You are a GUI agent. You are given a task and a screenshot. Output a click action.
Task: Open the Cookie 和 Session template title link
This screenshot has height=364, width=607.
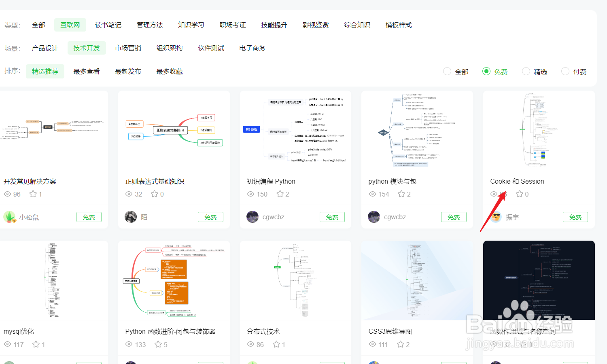coord(517,181)
